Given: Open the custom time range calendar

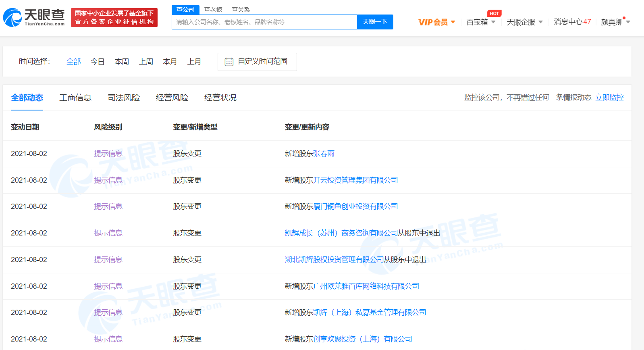Looking at the screenshot, I should click(257, 62).
